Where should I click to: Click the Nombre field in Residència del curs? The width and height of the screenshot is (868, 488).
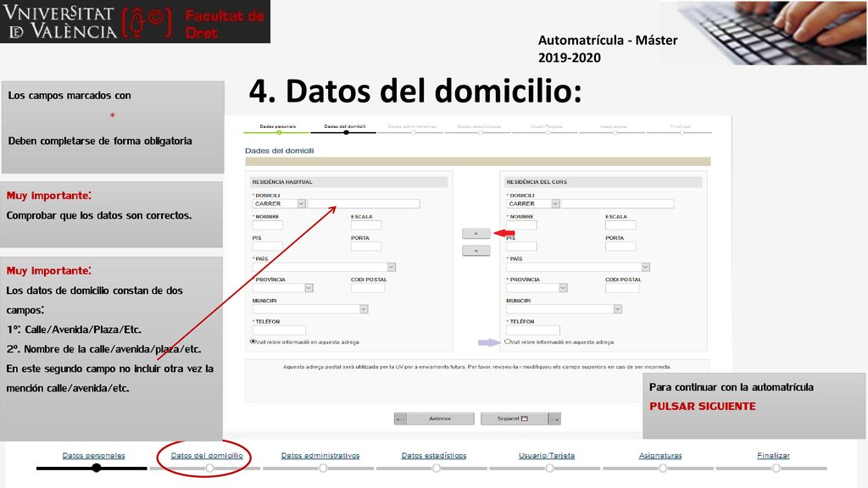(521, 225)
